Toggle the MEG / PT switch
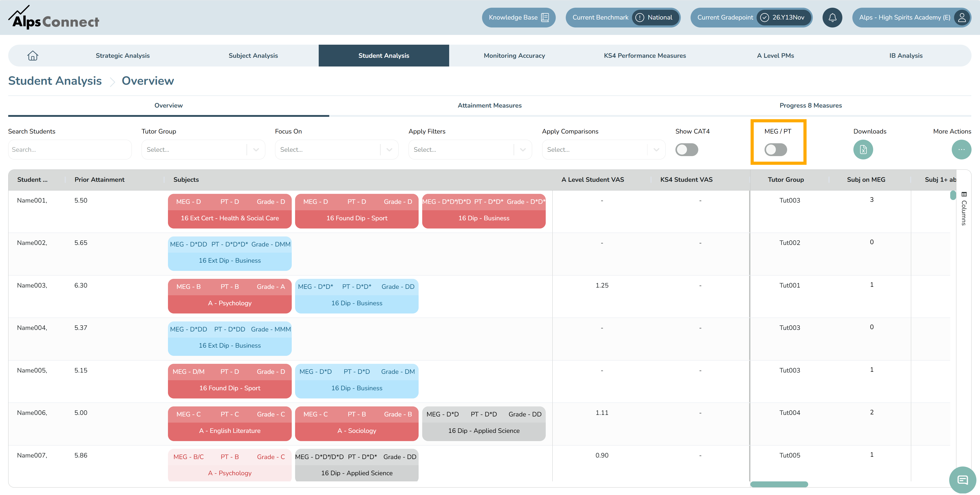The image size is (980, 495). coord(775,150)
